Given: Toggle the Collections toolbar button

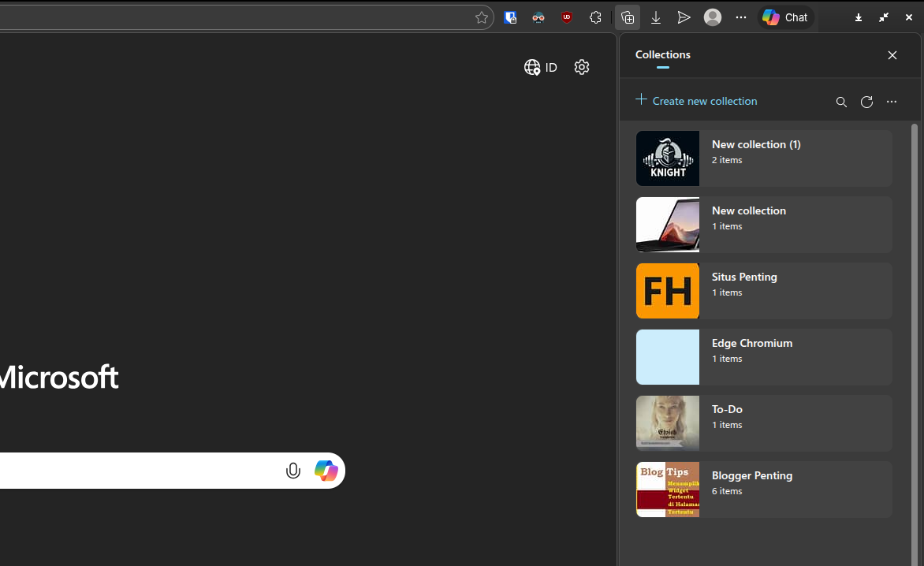Looking at the screenshot, I should (628, 17).
